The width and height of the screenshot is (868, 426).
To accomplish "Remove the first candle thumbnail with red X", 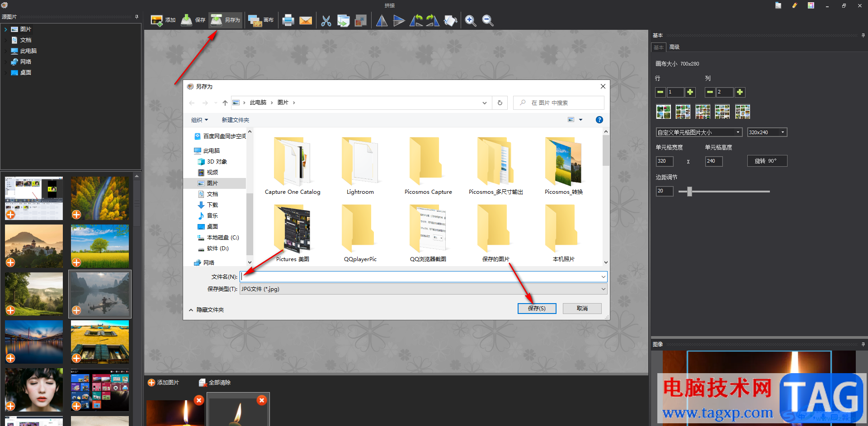I will [198, 401].
